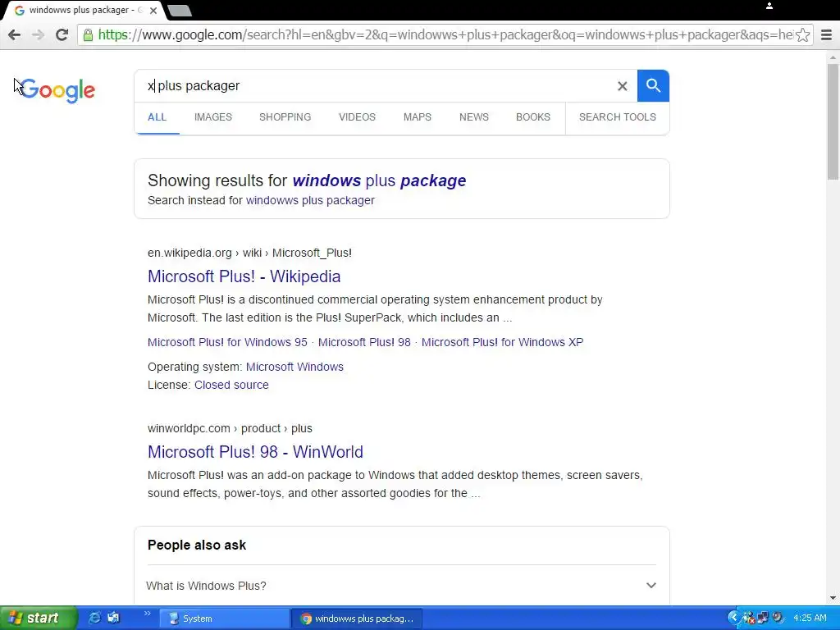Click into the Google search input field
840x630 pixels.
(375, 85)
